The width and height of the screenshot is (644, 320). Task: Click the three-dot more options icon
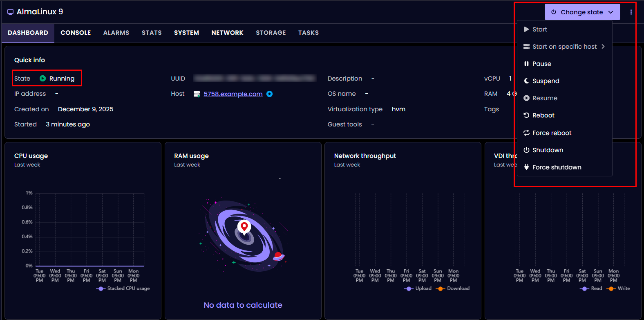(x=631, y=12)
